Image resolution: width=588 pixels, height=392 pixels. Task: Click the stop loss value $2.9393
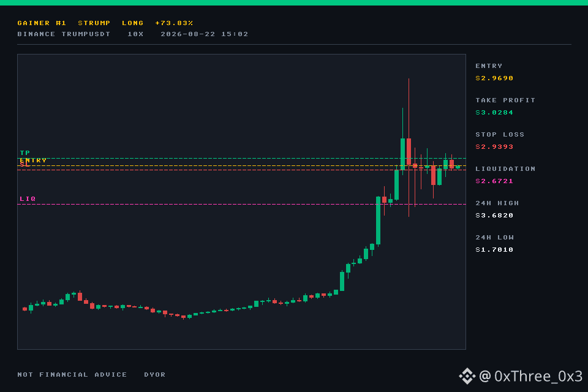click(x=494, y=147)
